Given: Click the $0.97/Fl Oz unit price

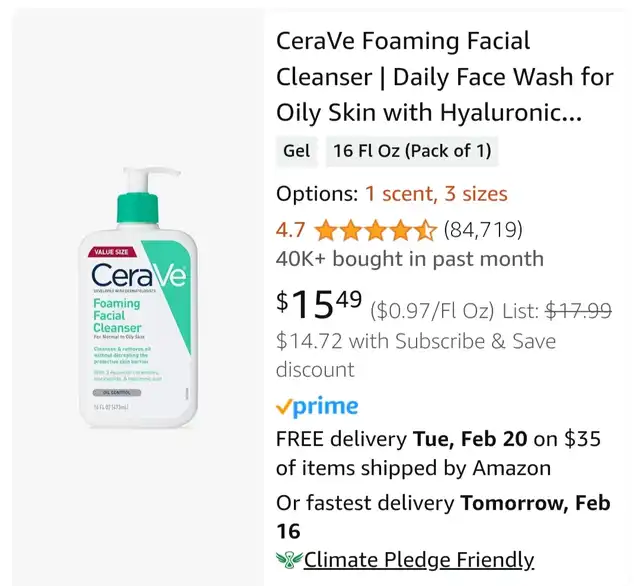Looking at the screenshot, I should (x=432, y=310).
